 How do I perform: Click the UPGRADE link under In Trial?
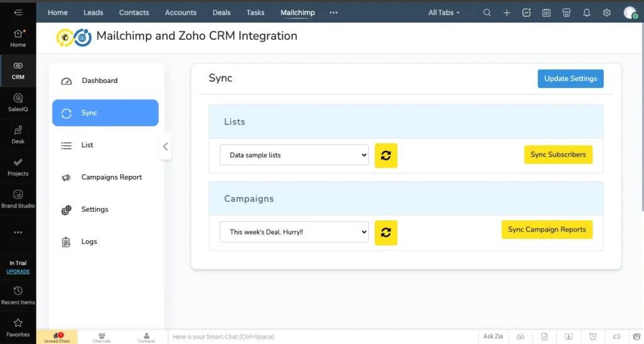coord(18,271)
